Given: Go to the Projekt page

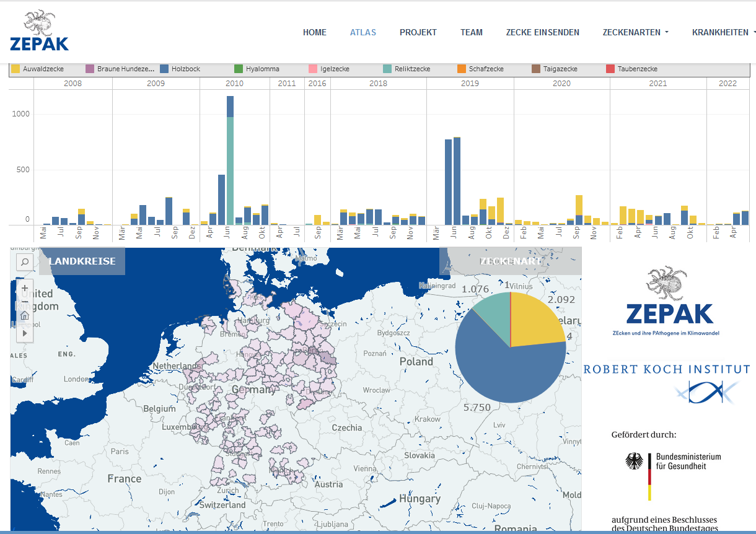Looking at the screenshot, I should click(418, 32).
